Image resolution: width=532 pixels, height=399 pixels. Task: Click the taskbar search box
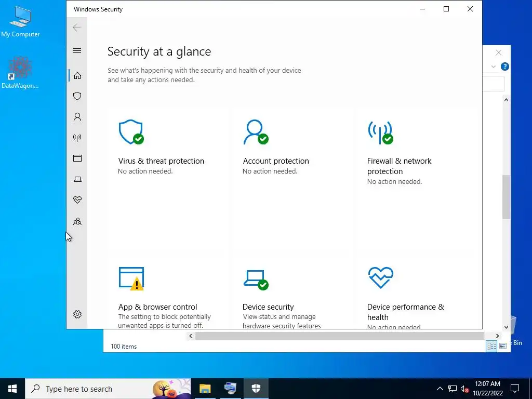point(108,389)
